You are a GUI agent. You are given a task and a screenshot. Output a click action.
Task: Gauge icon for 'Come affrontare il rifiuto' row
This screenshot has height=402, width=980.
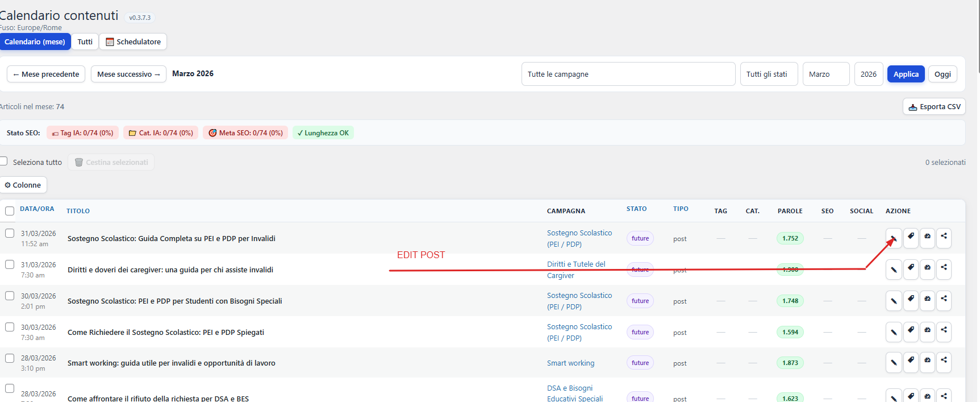tap(927, 396)
